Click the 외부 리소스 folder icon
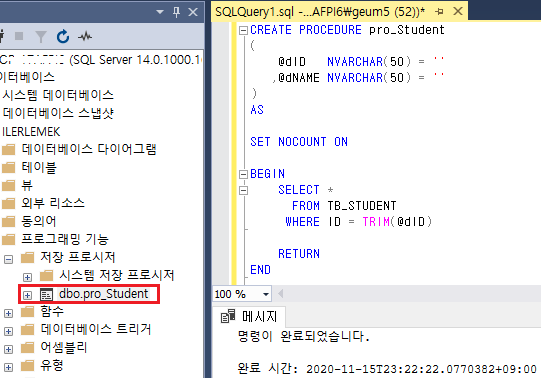This screenshot has width=541, height=378. (x=8, y=203)
